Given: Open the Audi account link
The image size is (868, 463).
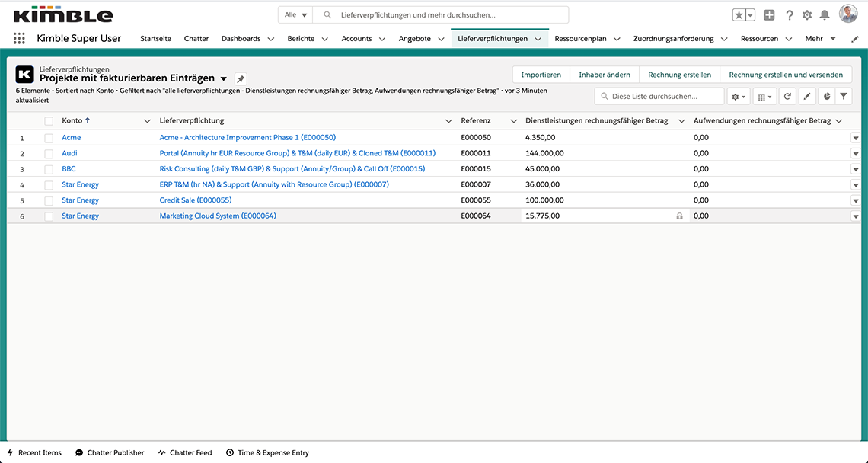Looking at the screenshot, I should click(x=69, y=153).
